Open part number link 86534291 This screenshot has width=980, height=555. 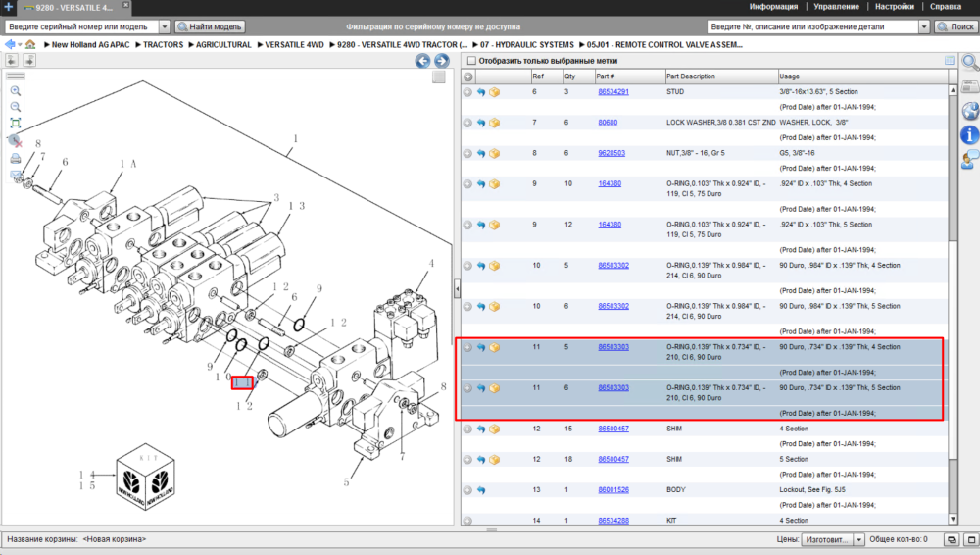point(613,92)
